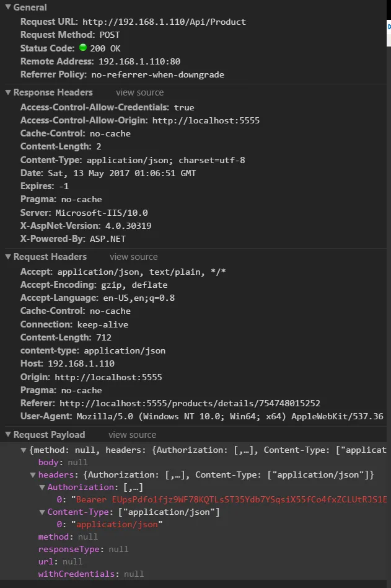
Task: Collapse the Response Headers section
Action: click(x=8, y=92)
